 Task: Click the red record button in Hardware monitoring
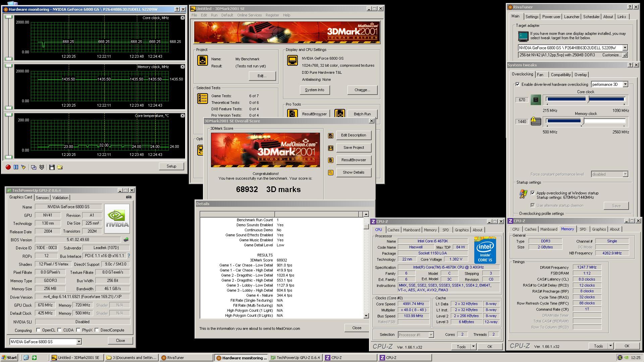point(8,167)
